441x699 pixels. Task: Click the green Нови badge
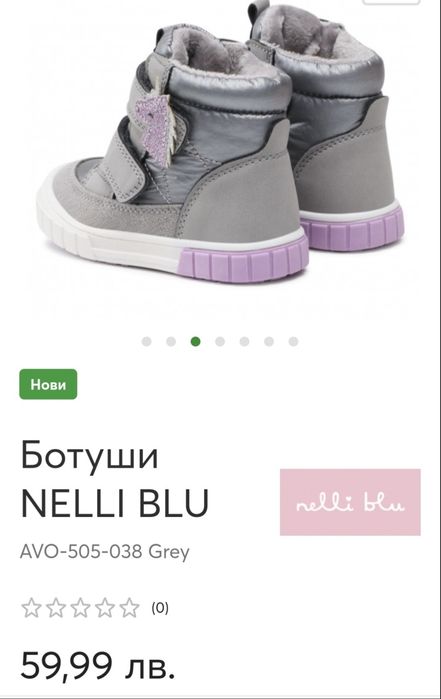pyautogui.click(x=48, y=384)
